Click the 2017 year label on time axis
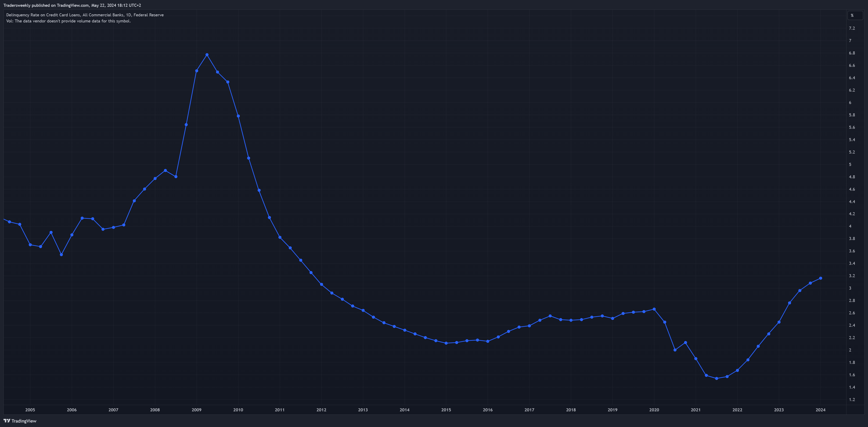This screenshot has height=427, width=868. pos(529,410)
